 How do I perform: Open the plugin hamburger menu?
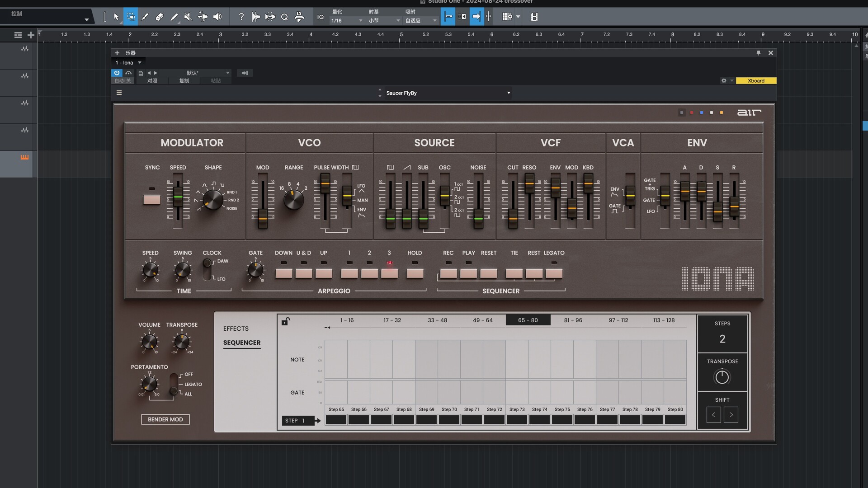[119, 93]
